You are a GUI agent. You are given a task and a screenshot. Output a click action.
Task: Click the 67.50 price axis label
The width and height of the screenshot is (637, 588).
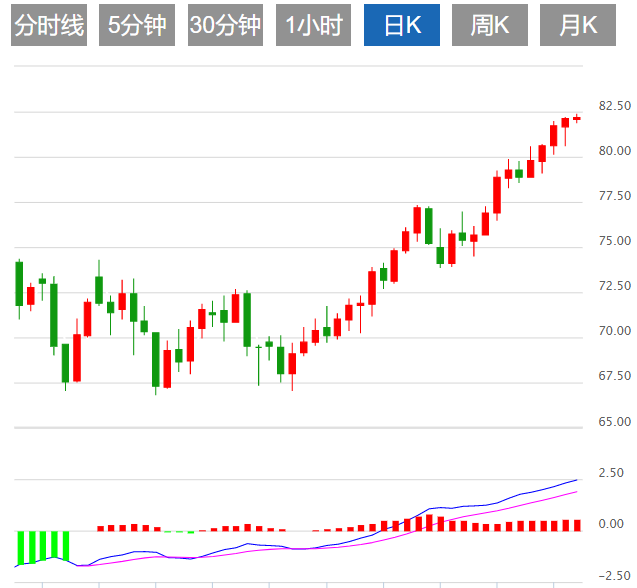coord(615,376)
